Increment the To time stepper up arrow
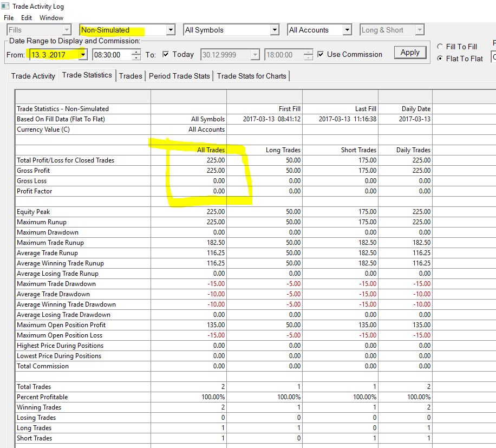The width and height of the screenshot is (496, 448). click(x=308, y=52)
